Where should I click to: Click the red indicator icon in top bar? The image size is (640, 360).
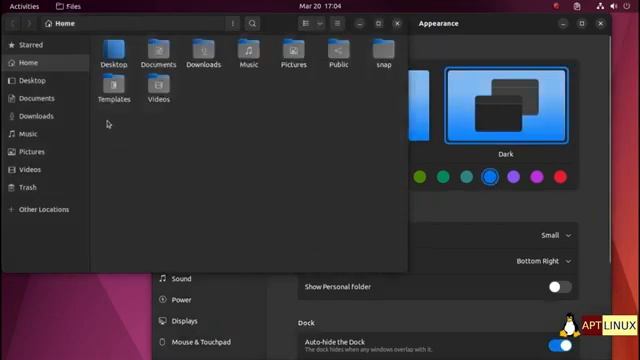click(556, 6)
